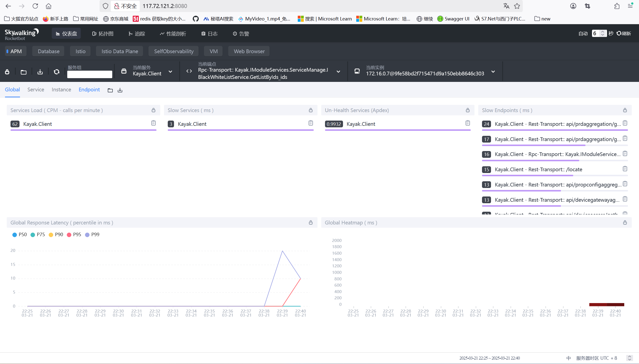Click the folder import icon in toolbar
The height and width of the screenshot is (364, 639).
[x=23, y=72]
